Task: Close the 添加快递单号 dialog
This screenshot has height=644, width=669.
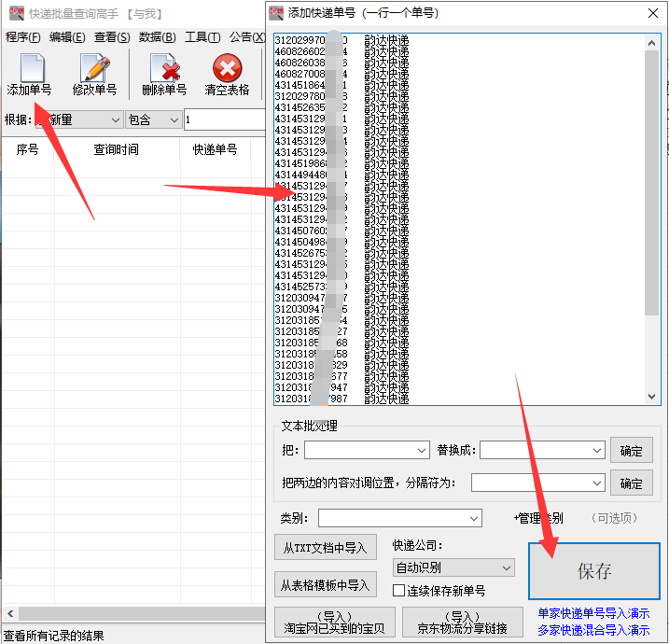Action: coord(652,13)
